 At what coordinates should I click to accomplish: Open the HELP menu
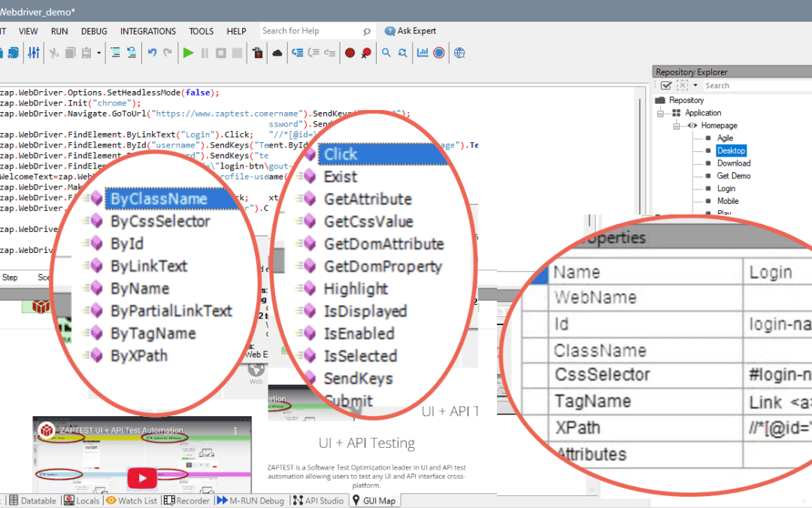coord(236,31)
